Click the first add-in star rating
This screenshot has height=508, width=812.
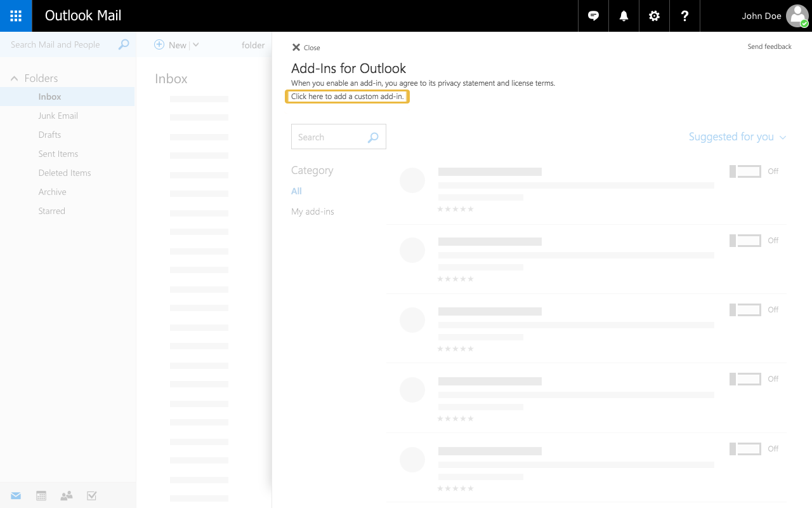click(455, 209)
